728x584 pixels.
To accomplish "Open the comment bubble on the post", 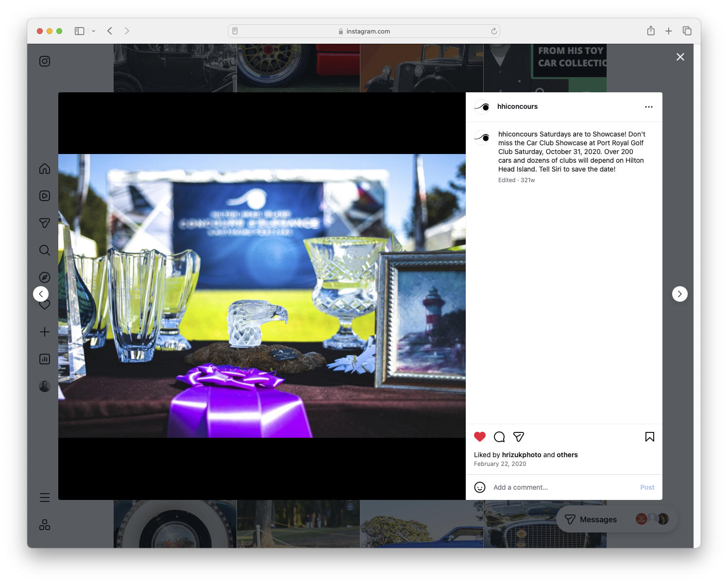I will (x=499, y=437).
